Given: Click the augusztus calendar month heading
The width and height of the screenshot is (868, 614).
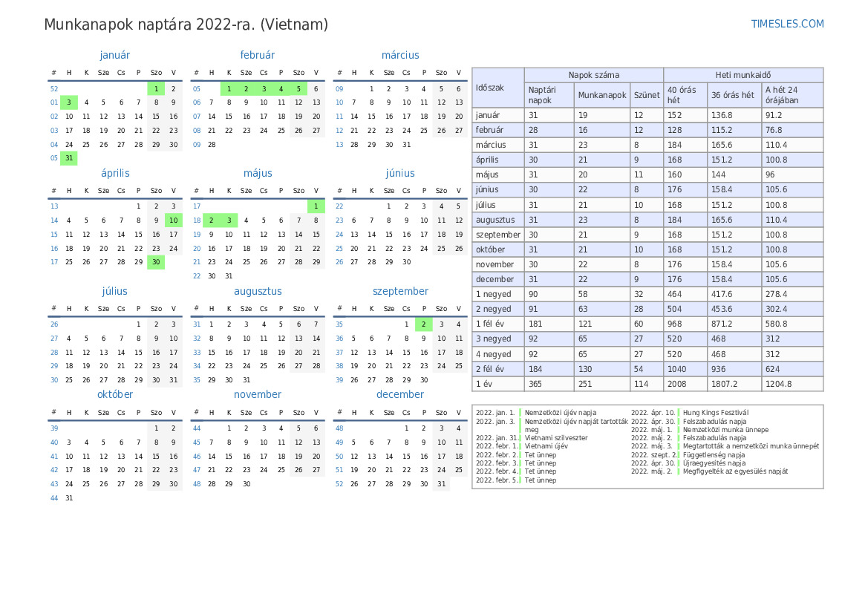Looking at the screenshot, I should (257, 291).
